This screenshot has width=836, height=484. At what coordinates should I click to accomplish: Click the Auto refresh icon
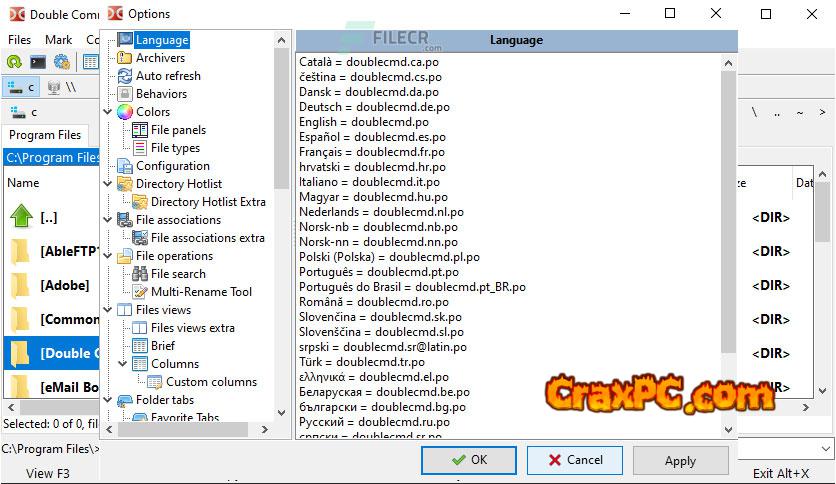tap(125, 76)
